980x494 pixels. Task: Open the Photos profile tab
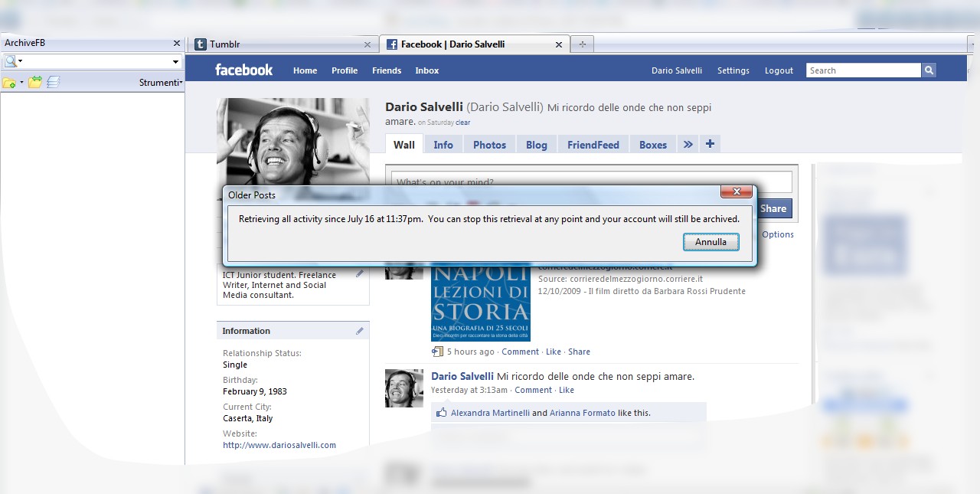pos(489,145)
